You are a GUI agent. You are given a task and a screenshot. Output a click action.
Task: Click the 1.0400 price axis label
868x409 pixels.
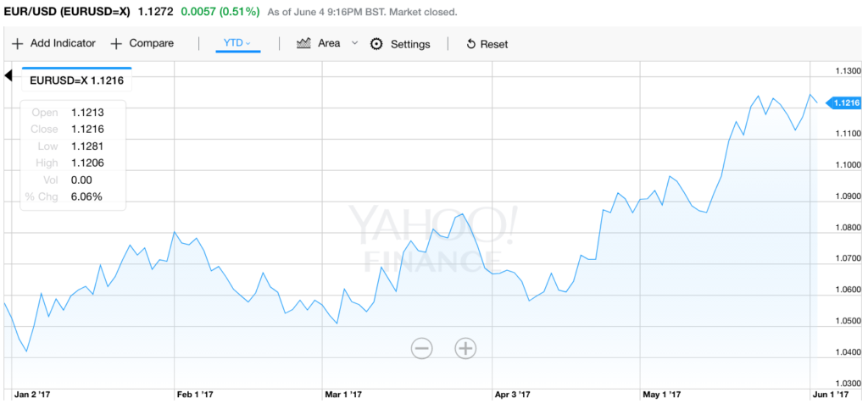847,352
